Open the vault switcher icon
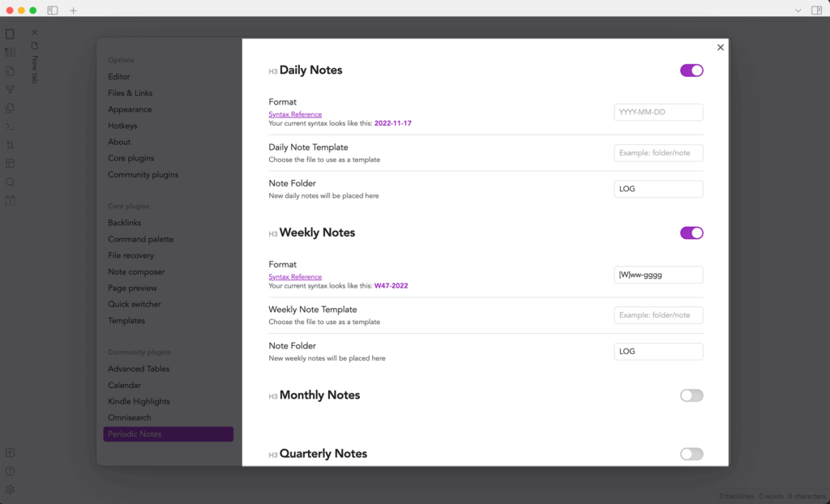This screenshot has width=830, height=504. [x=10, y=453]
